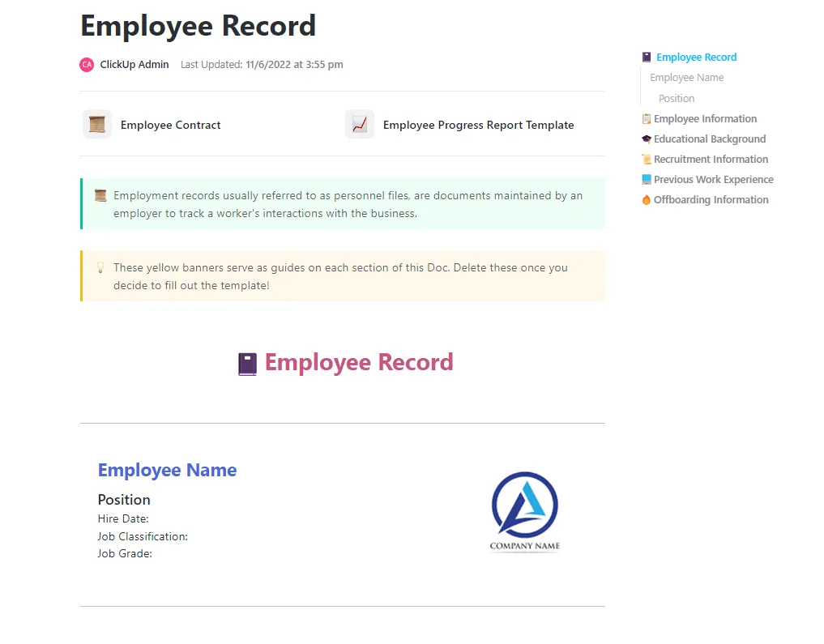This screenshot has width=824, height=644.
Task: Click the purple book icon beside Employee Record heading
Action: (247, 364)
